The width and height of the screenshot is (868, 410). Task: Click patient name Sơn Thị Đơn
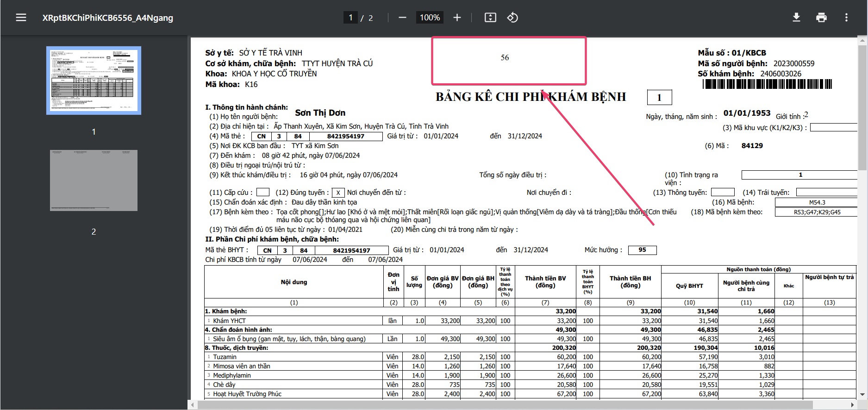320,113
